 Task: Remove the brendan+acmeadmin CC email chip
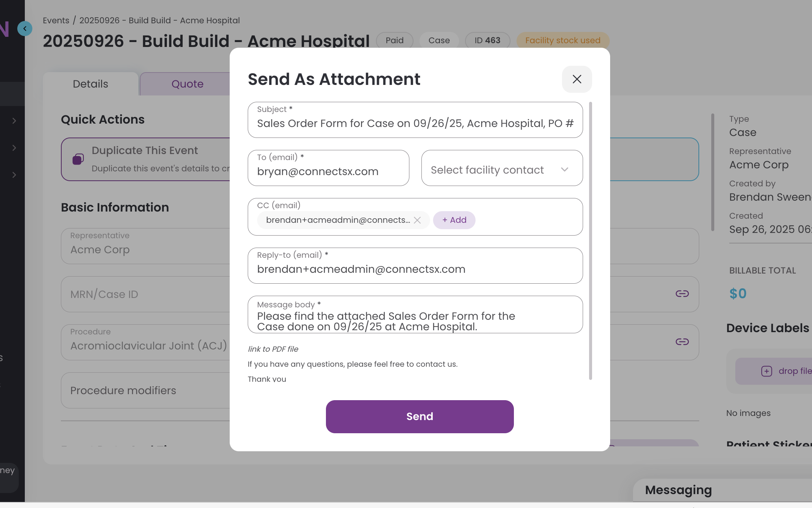[x=417, y=220]
